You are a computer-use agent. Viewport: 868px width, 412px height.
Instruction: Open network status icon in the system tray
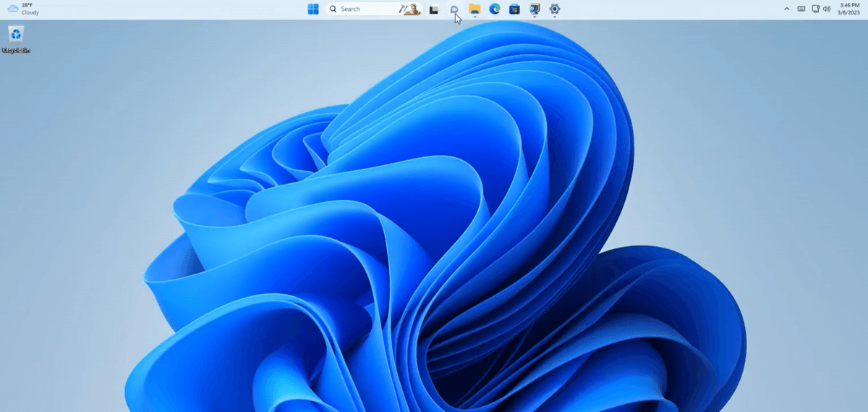[816, 9]
